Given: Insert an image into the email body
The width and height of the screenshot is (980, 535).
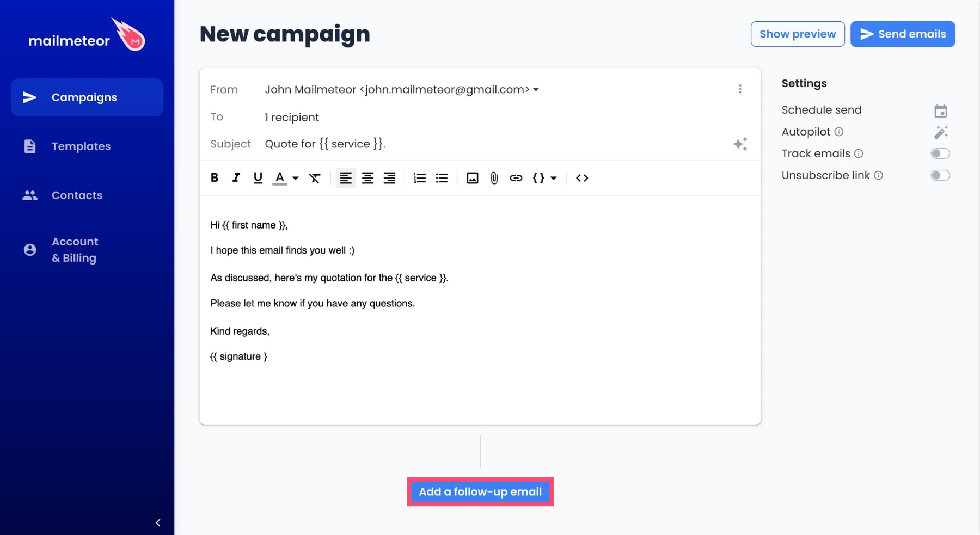Looking at the screenshot, I should click(x=472, y=178).
